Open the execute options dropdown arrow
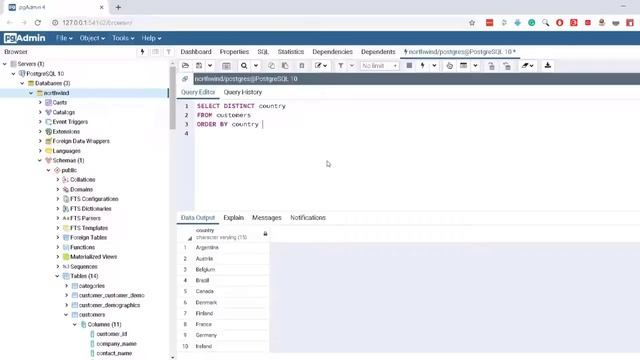640x360 pixels. tap(434, 66)
